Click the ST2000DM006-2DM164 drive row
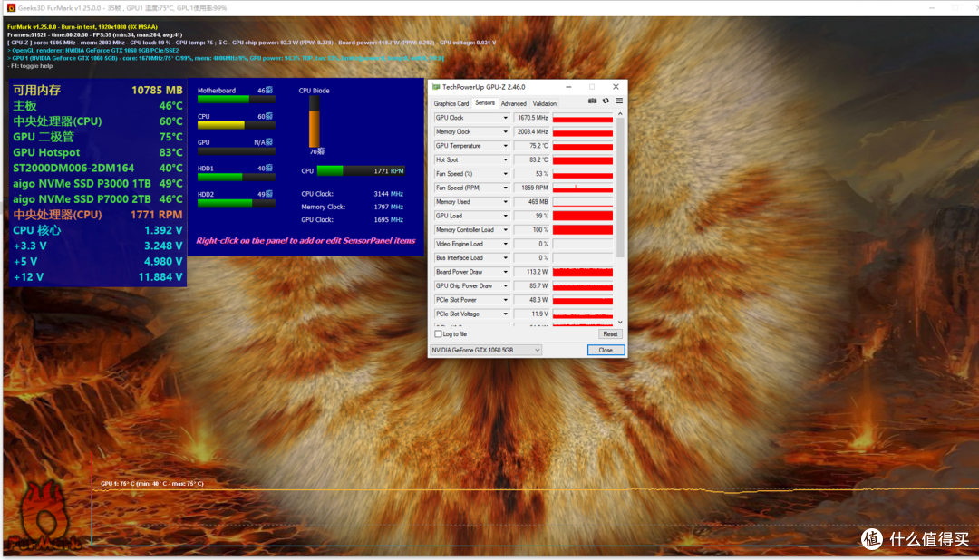 pos(97,168)
